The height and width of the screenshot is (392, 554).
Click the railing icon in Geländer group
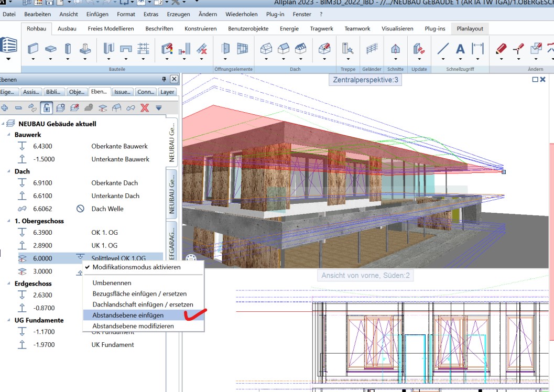tap(372, 49)
